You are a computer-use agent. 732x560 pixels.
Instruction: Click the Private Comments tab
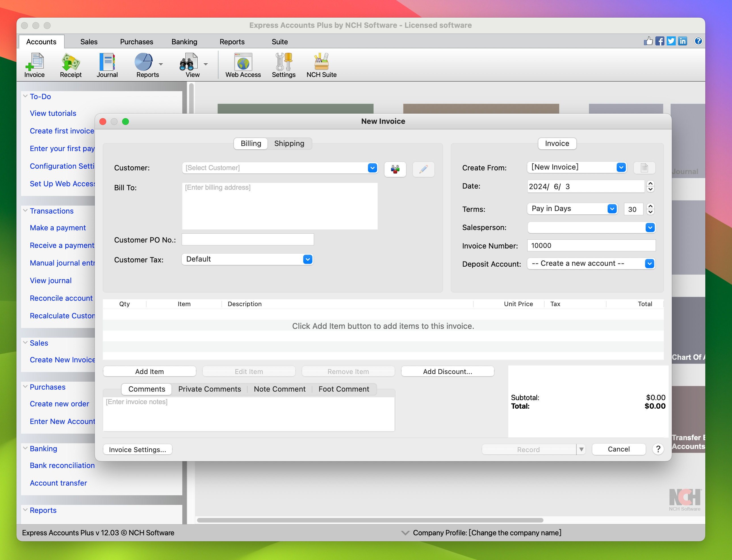209,389
